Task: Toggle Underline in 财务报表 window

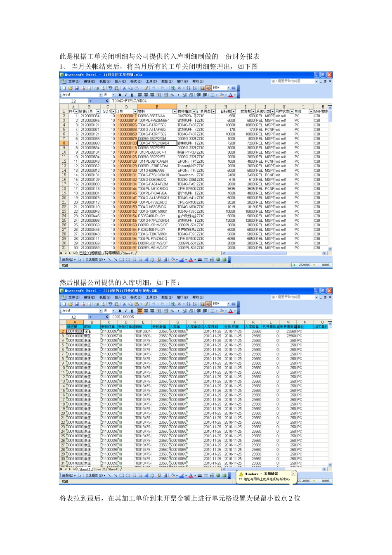Action: coord(132,311)
